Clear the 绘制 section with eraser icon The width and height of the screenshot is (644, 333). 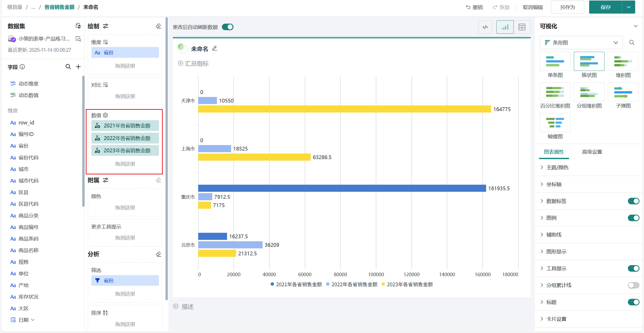click(158, 26)
